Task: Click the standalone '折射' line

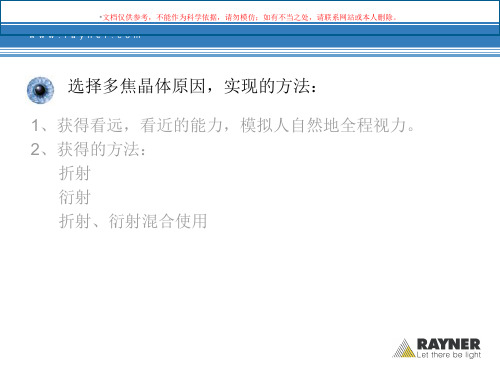Action: pyautogui.click(x=75, y=173)
